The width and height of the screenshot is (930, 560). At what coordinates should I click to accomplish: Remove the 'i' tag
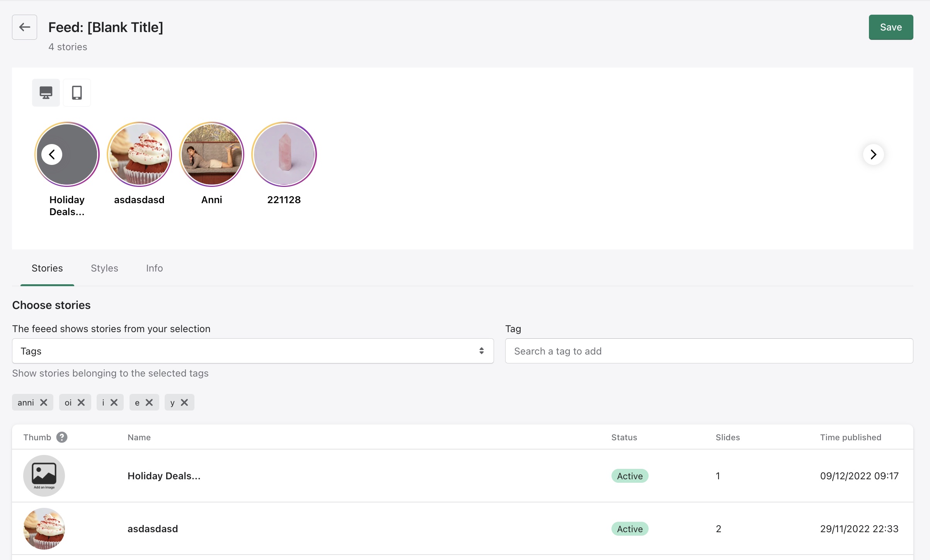(x=114, y=402)
